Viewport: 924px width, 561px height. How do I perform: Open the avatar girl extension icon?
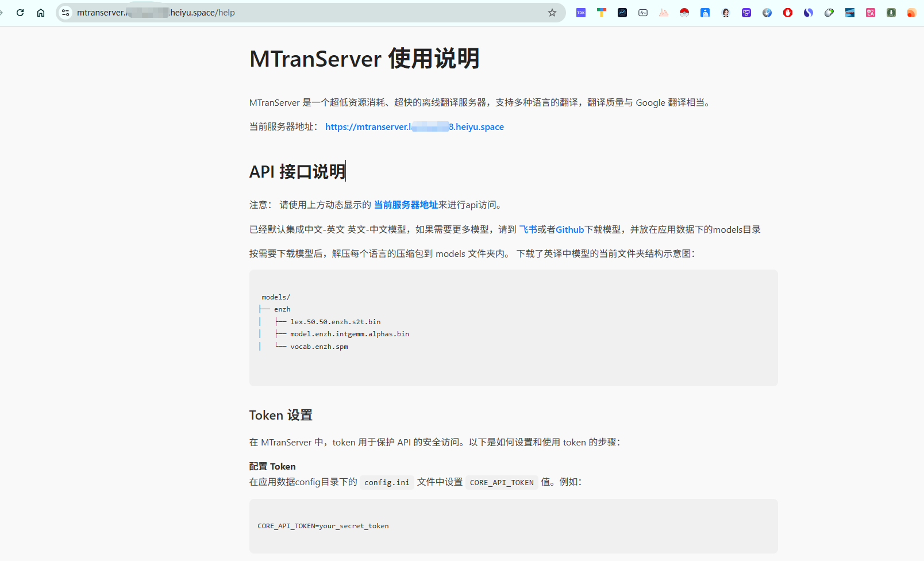pos(726,13)
